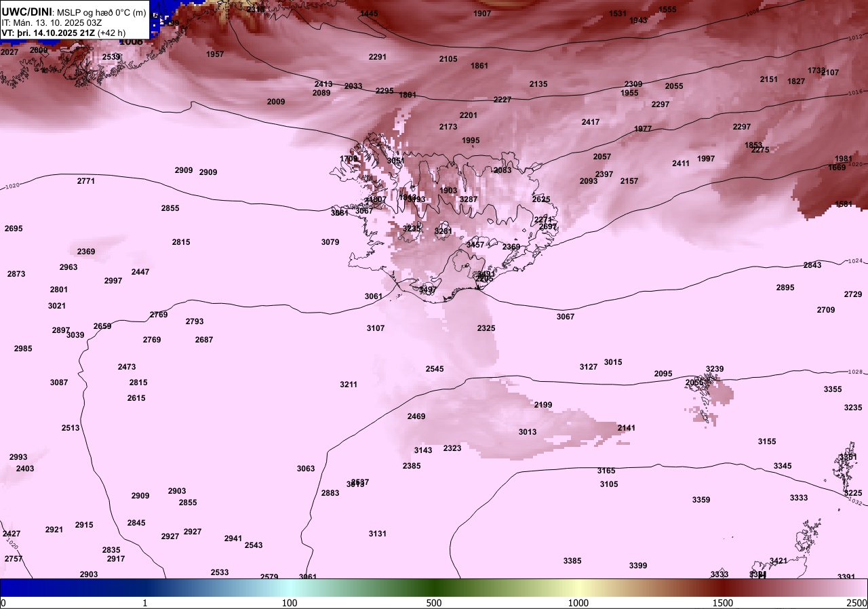Click the freezing level value 3013
The width and height of the screenshot is (868, 609).
pos(528,432)
